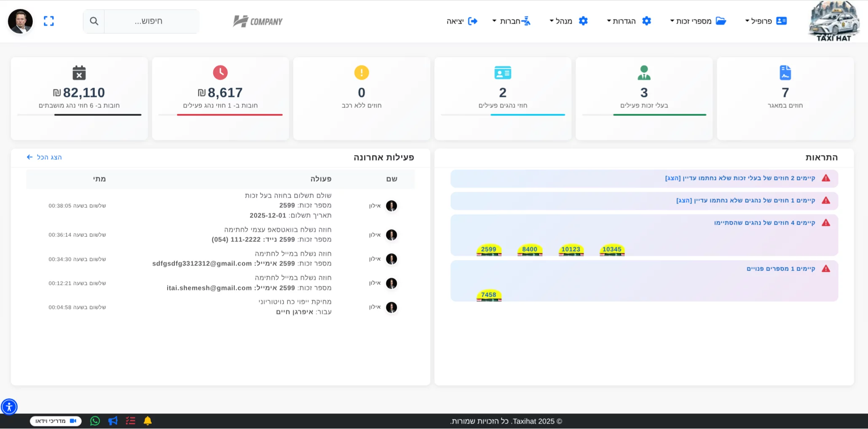
Task: Click the notification bell icon
Action: pyautogui.click(x=147, y=421)
